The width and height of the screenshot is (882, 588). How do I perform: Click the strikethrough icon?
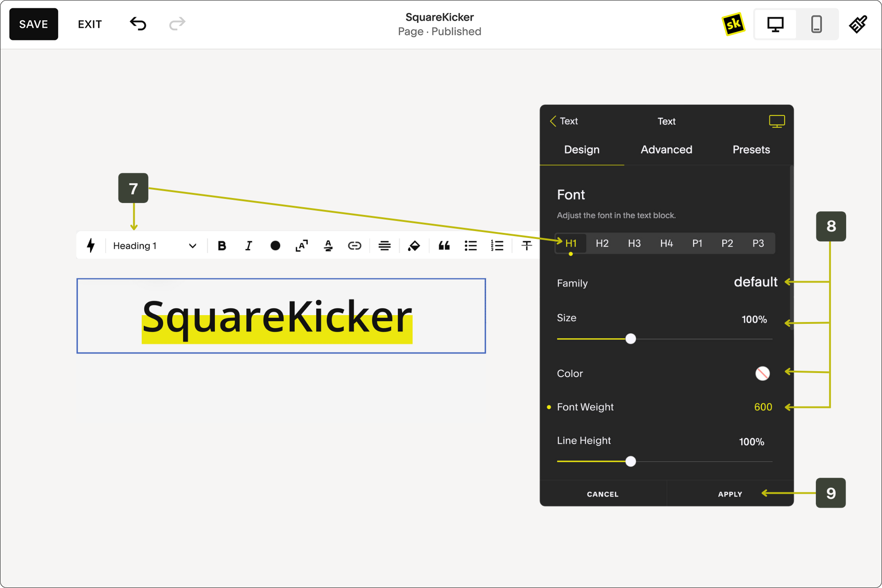526,246
